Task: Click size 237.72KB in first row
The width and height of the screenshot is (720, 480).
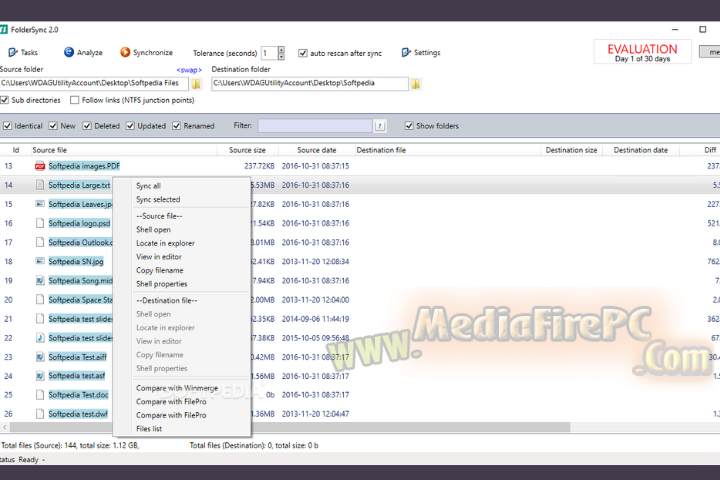Action: coord(259,166)
